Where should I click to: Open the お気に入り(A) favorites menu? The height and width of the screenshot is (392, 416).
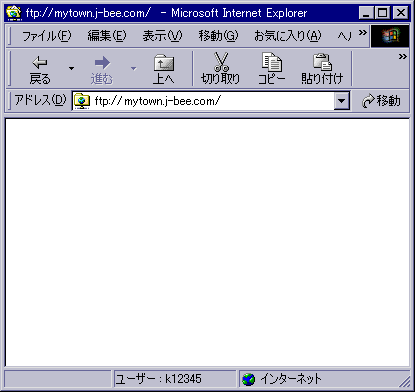[x=287, y=36]
